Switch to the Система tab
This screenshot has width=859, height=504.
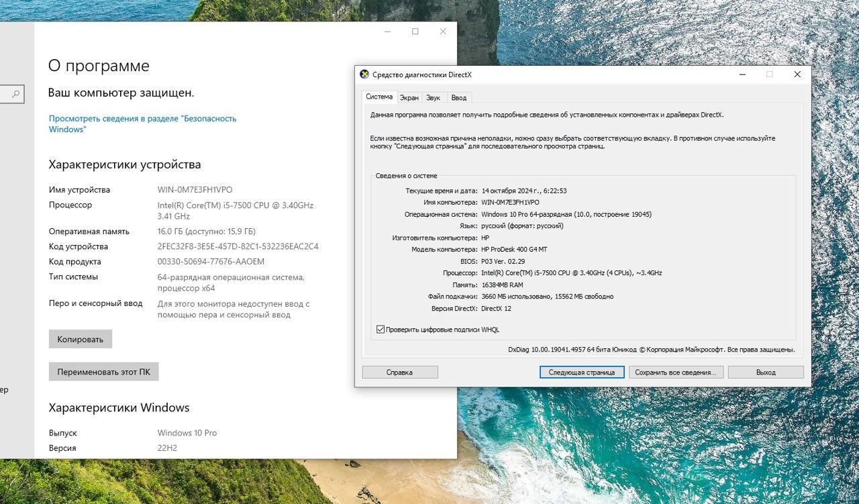click(379, 97)
